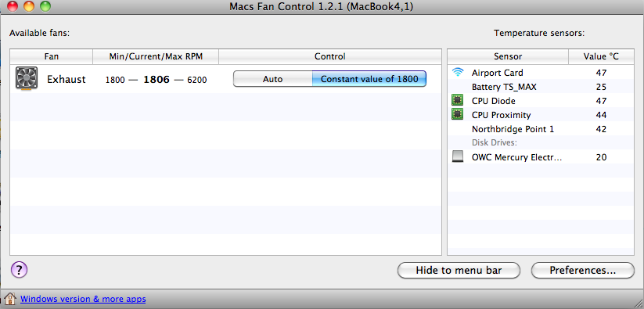Sort by the Sensor column header

pyautogui.click(x=508, y=56)
